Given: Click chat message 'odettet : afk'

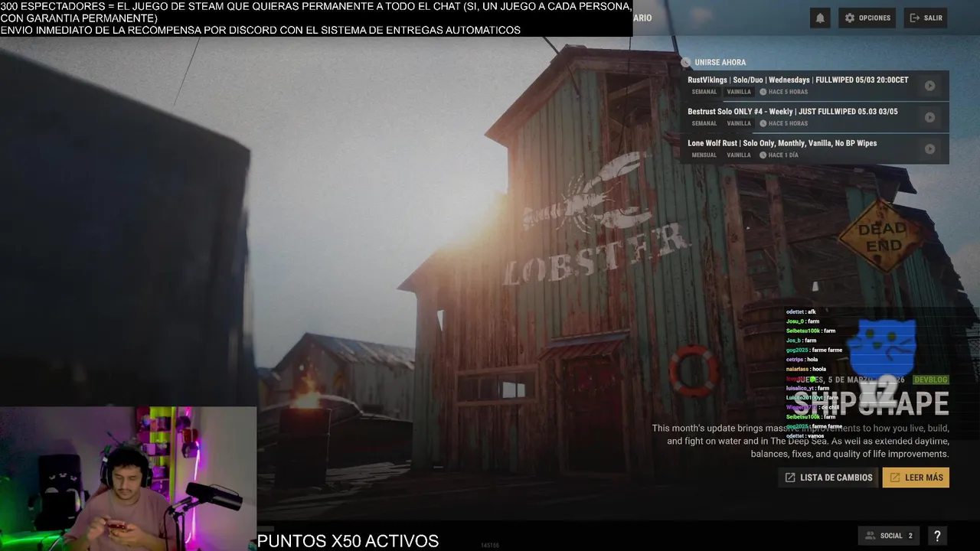Looking at the screenshot, I should (801, 312).
